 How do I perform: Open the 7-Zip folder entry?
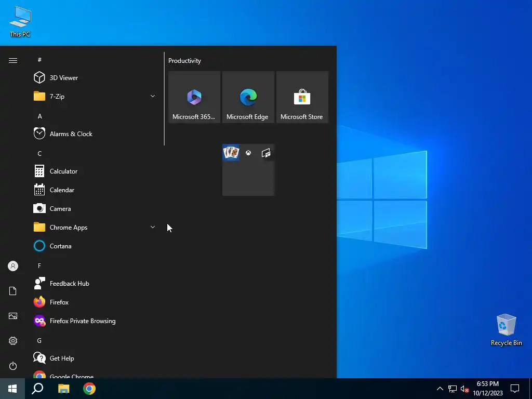(x=95, y=96)
